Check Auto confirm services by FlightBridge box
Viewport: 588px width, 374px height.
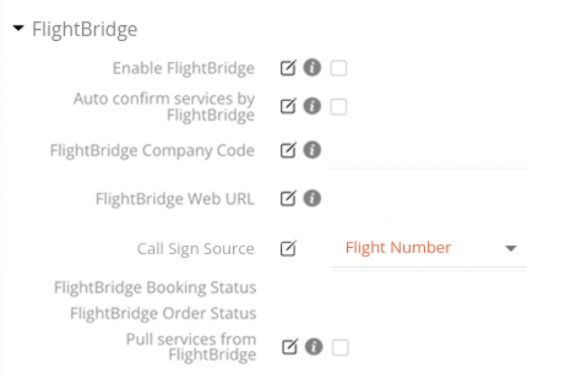click(339, 107)
